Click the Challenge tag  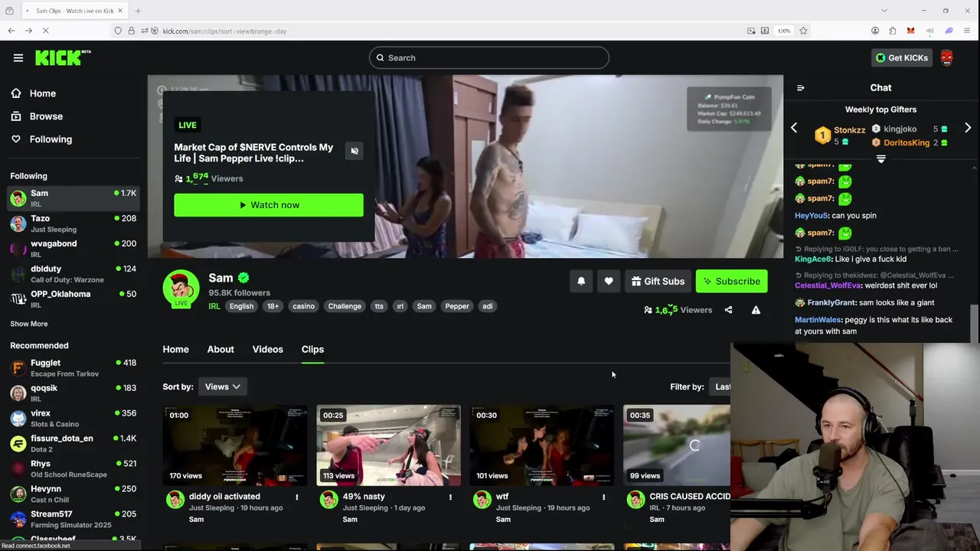point(345,306)
